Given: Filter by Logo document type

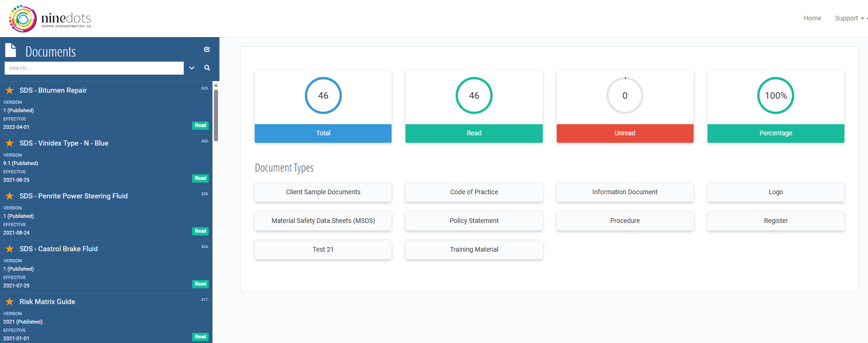Looking at the screenshot, I should point(776,192).
